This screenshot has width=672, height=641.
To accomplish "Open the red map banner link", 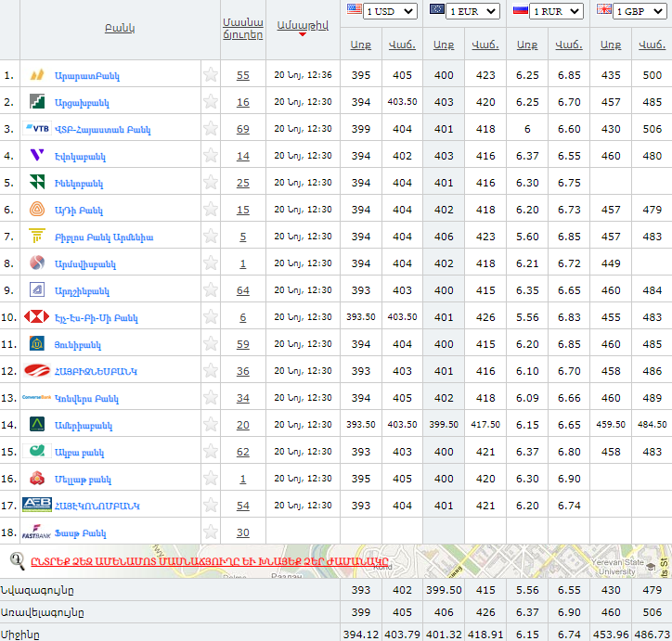I will 210,561.
